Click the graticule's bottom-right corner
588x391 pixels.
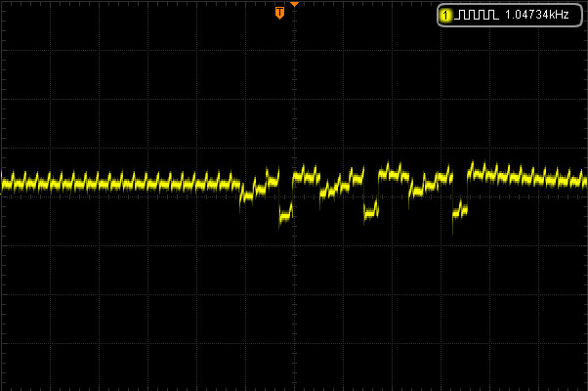coord(585,388)
